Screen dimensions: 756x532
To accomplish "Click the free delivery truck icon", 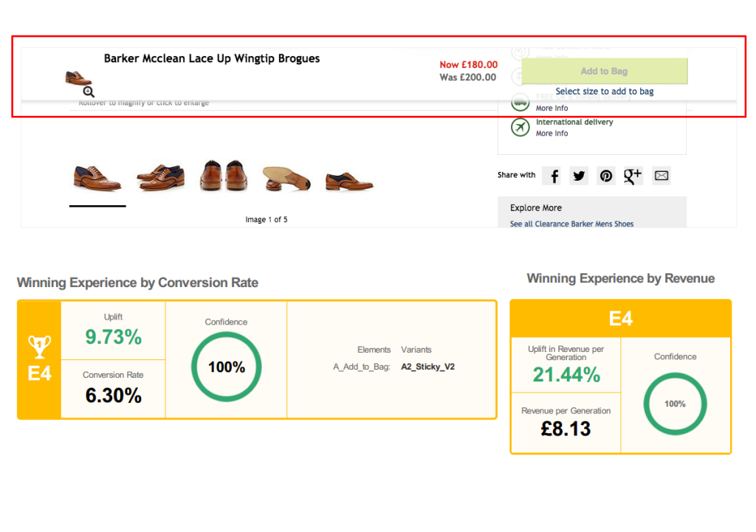I will pyautogui.click(x=520, y=102).
